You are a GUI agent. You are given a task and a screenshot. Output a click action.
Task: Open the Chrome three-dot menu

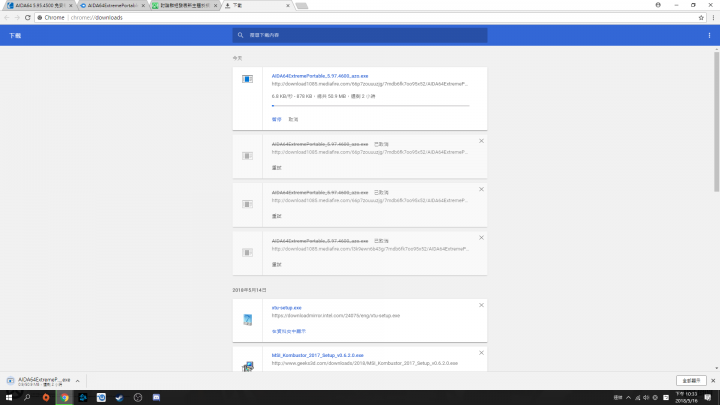(x=713, y=17)
